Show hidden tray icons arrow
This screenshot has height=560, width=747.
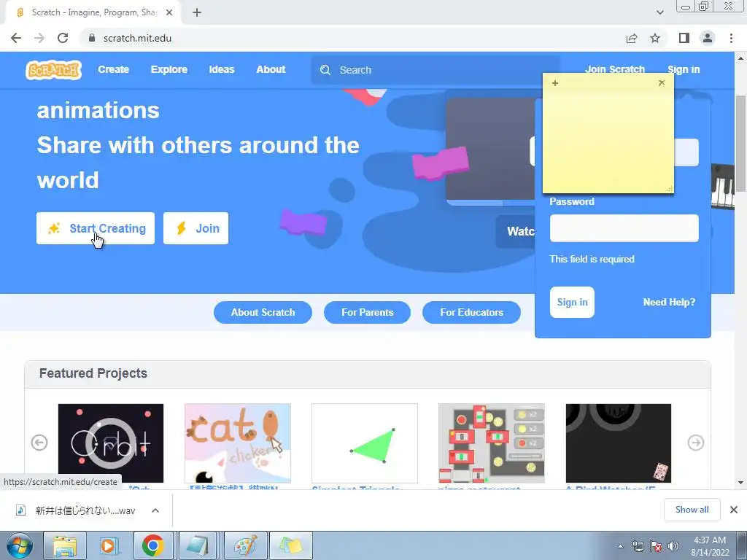pyautogui.click(x=620, y=546)
